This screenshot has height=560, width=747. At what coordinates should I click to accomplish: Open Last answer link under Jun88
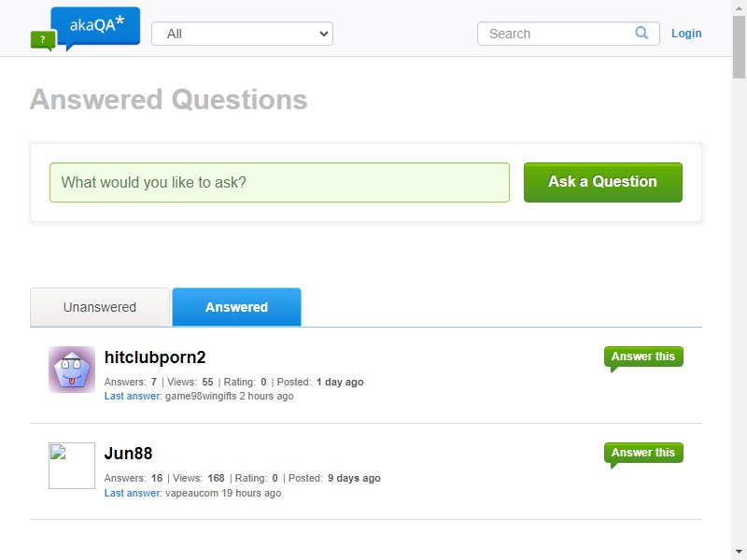133,493
